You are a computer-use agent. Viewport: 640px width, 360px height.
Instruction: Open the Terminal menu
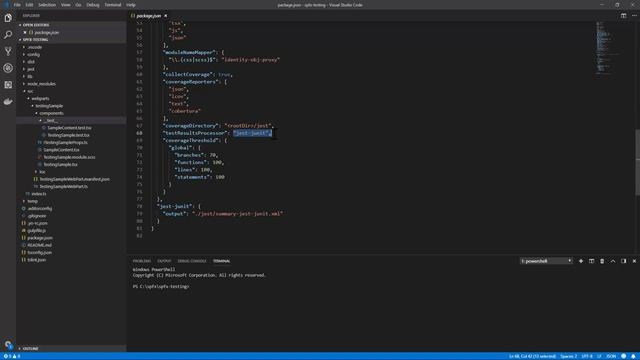pyautogui.click(x=113, y=5)
